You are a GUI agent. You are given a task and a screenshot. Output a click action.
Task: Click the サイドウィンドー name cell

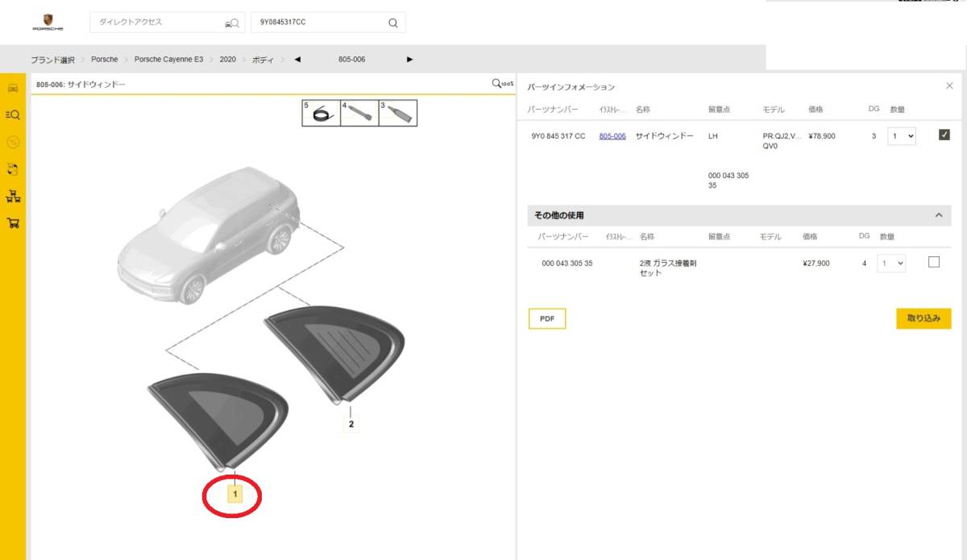coord(664,136)
